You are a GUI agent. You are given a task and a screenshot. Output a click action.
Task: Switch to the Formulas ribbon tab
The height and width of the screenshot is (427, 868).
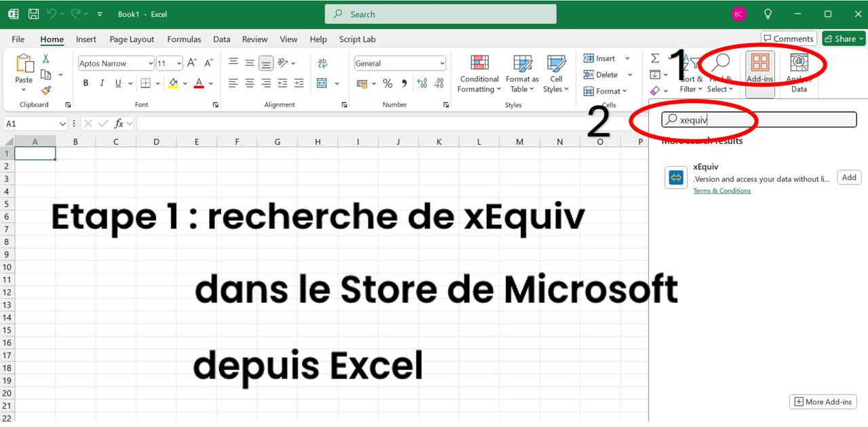pos(184,39)
